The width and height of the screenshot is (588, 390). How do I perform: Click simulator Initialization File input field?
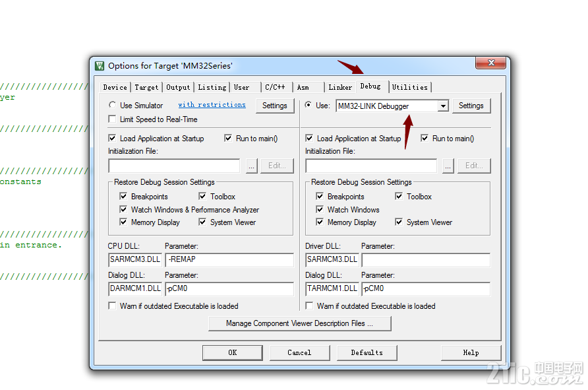(x=174, y=166)
